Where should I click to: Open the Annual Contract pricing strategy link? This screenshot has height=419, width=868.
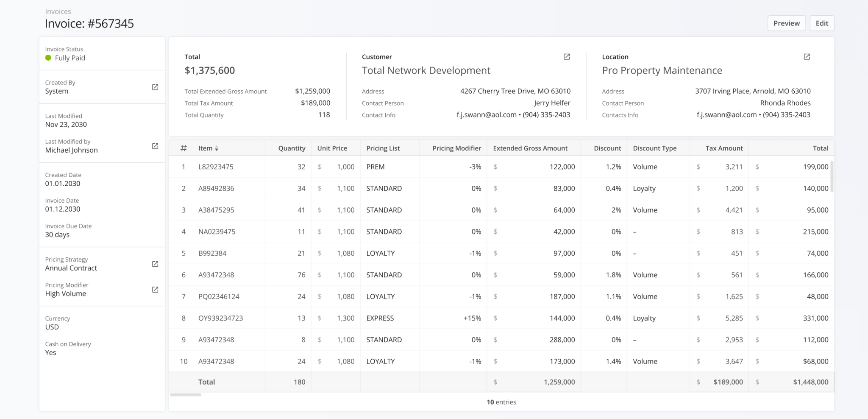155,263
